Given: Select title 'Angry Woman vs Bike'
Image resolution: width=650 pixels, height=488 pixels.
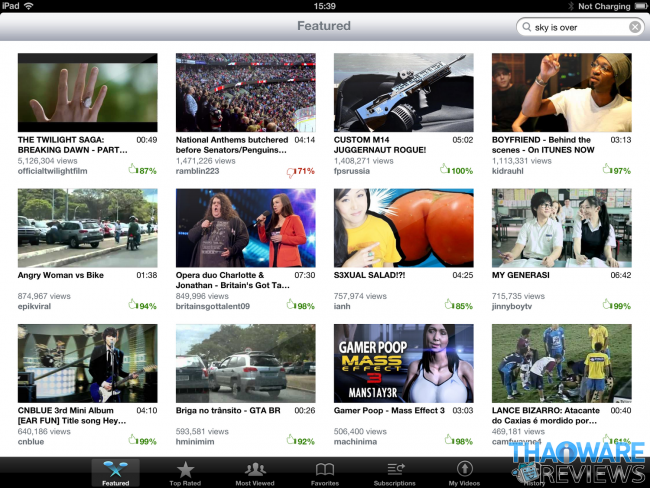Looking at the screenshot, I should (x=61, y=275).
